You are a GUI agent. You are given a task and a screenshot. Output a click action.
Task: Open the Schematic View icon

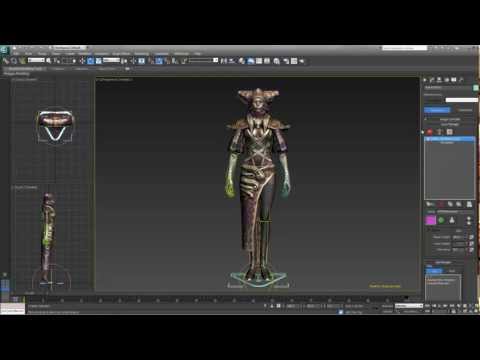coord(267,61)
